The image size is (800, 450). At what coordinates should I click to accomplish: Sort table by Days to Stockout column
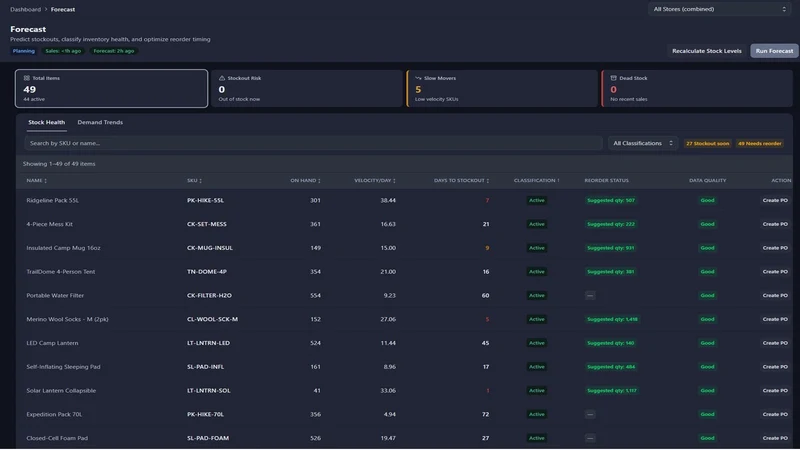coord(462,181)
